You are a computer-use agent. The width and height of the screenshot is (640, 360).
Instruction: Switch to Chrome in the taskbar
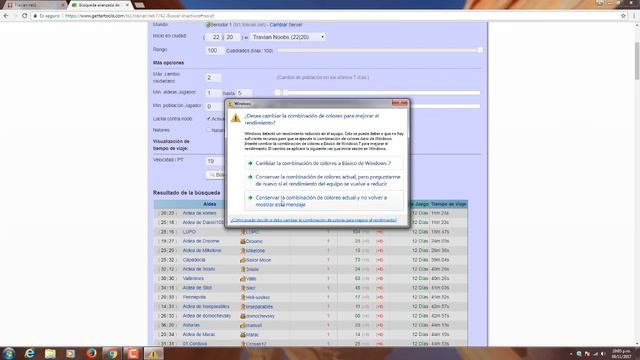pyautogui.click(x=112, y=353)
